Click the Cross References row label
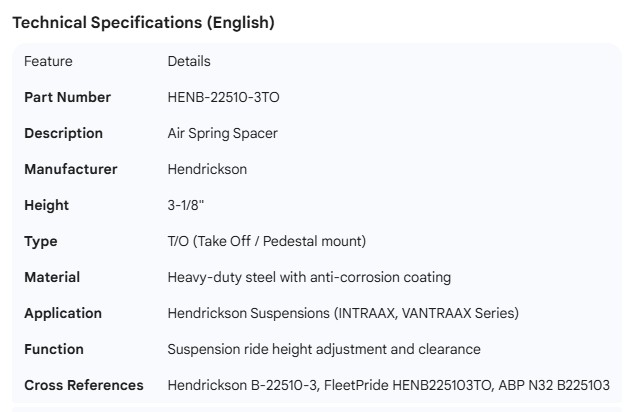The width and height of the screenshot is (631, 412). pos(83,385)
